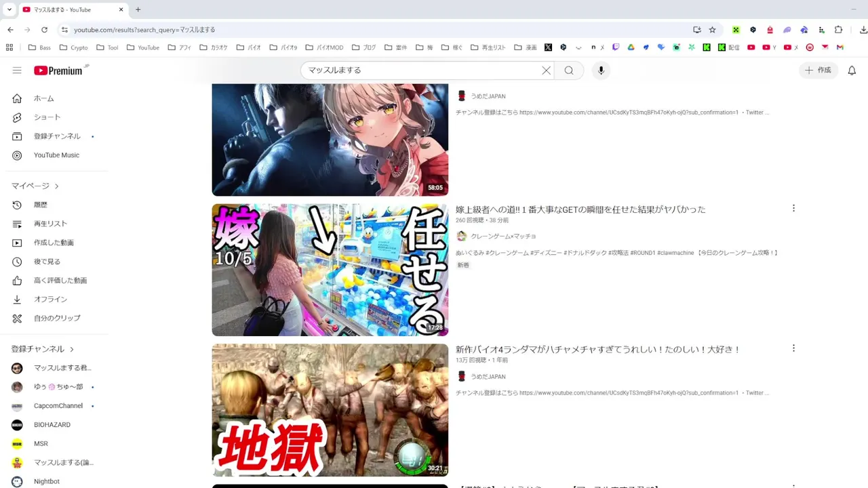Click the 作成 create button
The width and height of the screenshot is (868, 488).
click(x=818, y=70)
